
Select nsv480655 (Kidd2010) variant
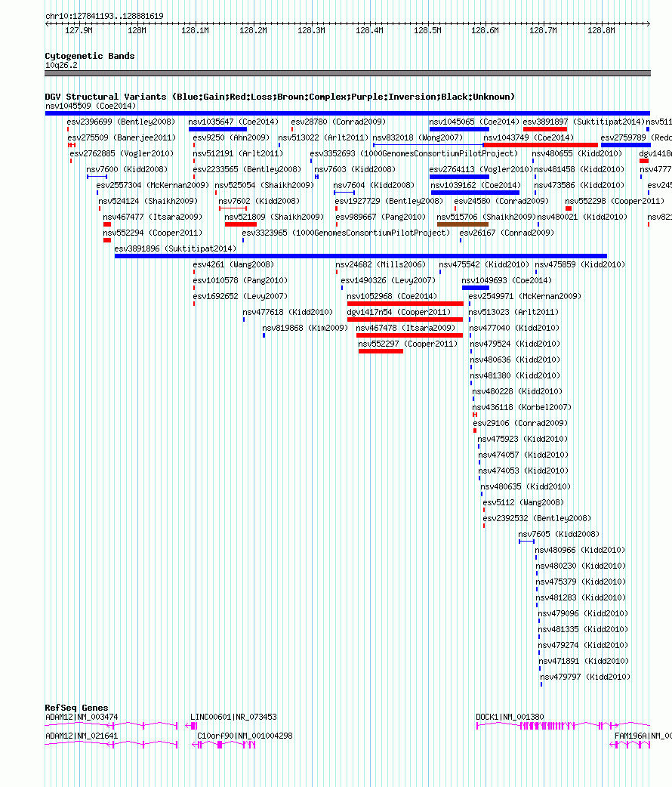[577, 153]
